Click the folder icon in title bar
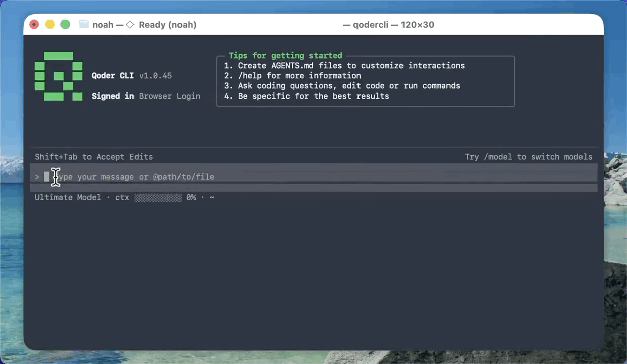This screenshot has height=364, width=627. 84,24
